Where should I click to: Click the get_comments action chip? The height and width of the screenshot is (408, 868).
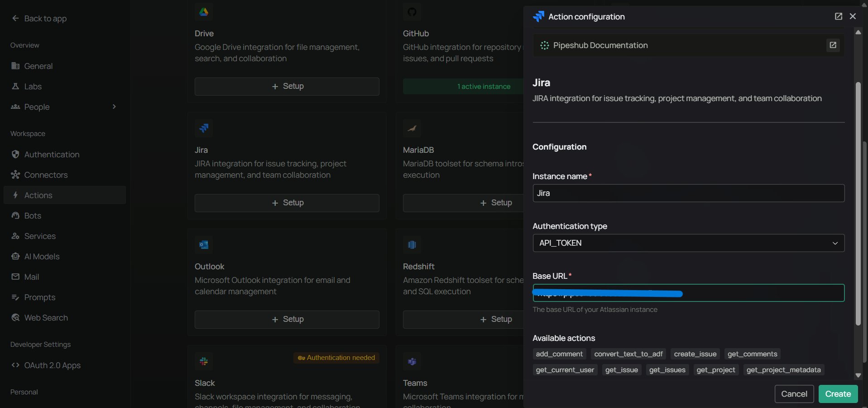(753, 354)
